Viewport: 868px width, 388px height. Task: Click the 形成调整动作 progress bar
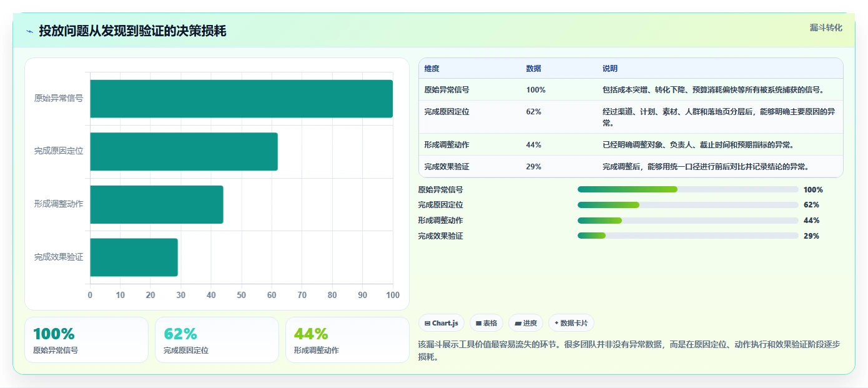[688, 221]
